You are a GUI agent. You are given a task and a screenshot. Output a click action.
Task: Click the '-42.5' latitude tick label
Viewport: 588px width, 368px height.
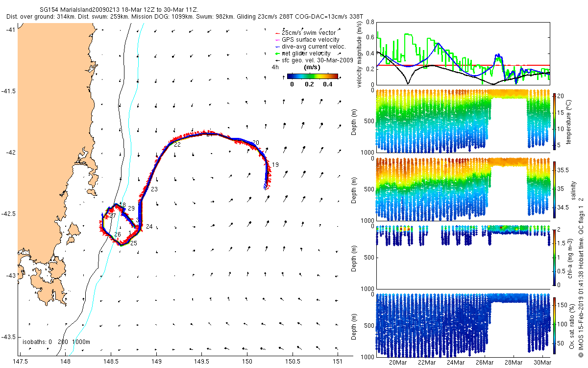(x=9, y=214)
